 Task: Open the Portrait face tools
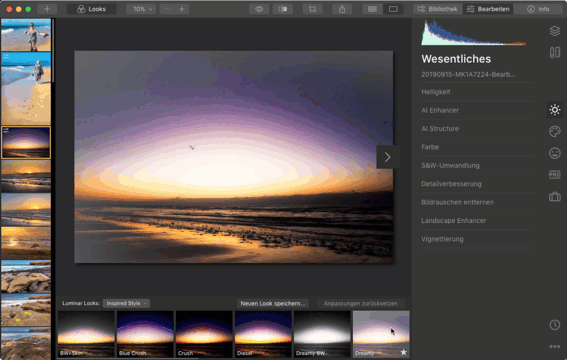click(x=555, y=153)
